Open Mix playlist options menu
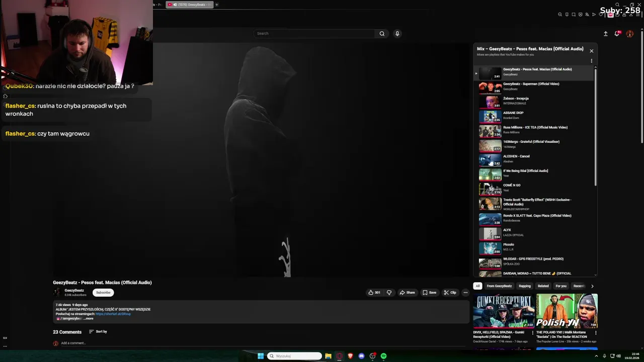The image size is (644, 362). [x=591, y=61]
